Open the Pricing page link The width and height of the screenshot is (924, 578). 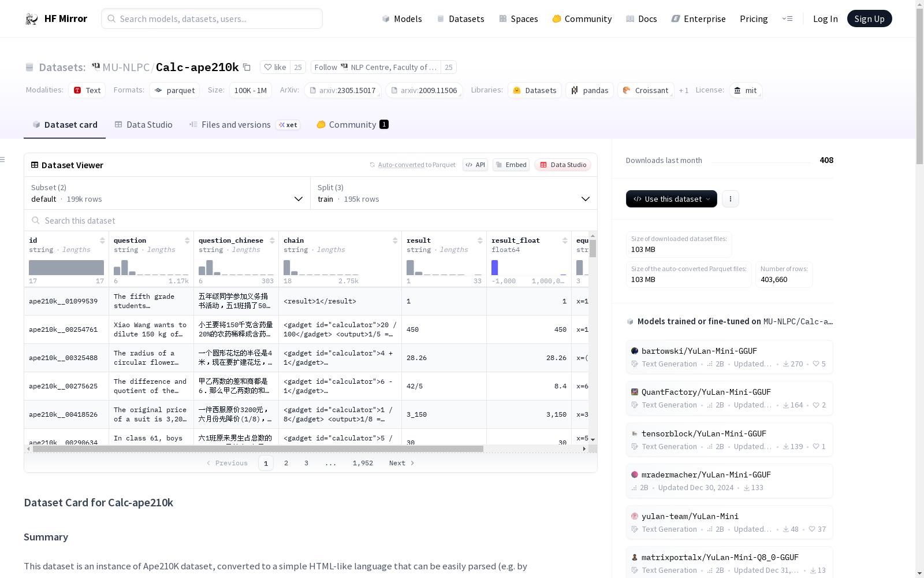(754, 19)
